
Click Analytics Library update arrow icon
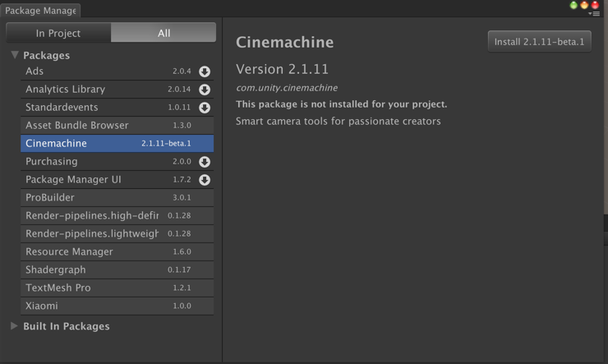click(x=205, y=90)
